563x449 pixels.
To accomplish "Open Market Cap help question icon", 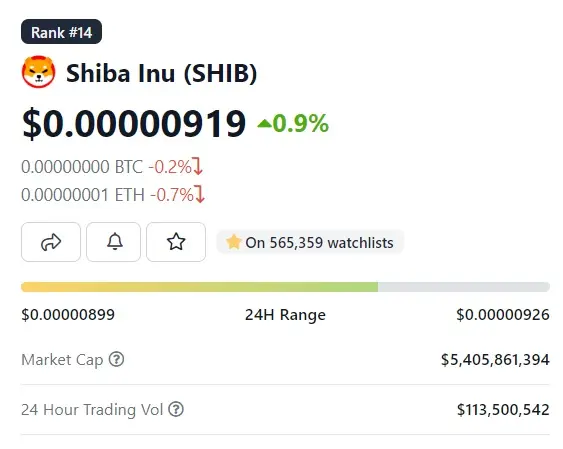I will click(x=116, y=359).
